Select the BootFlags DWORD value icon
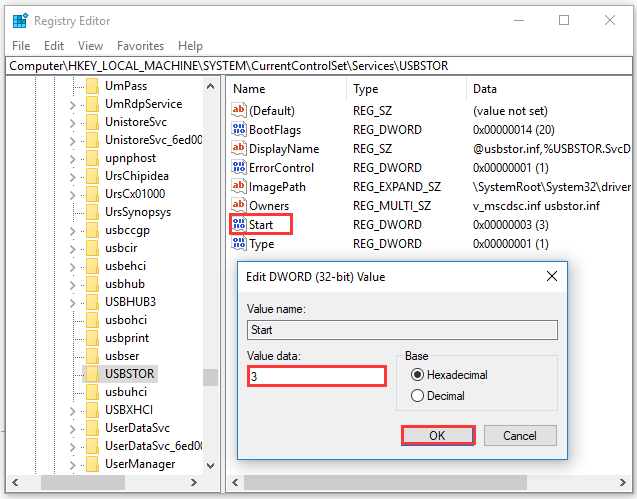Image resolution: width=637 pixels, height=499 pixels. [x=238, y=129]
